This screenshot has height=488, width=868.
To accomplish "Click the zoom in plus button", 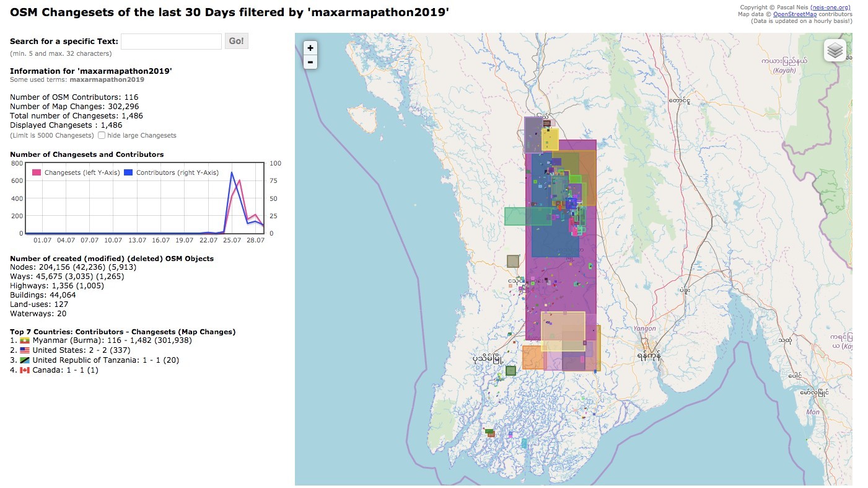I will [x=310, y=48].
